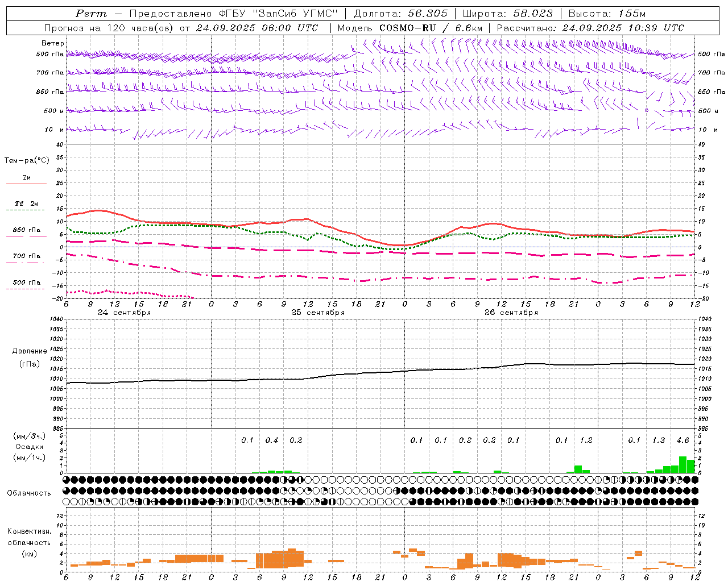Viewport: 728px width, 582px height.
Task: Click the "850 гПа" temperature legend entry
Action: (x=27, y=230)
